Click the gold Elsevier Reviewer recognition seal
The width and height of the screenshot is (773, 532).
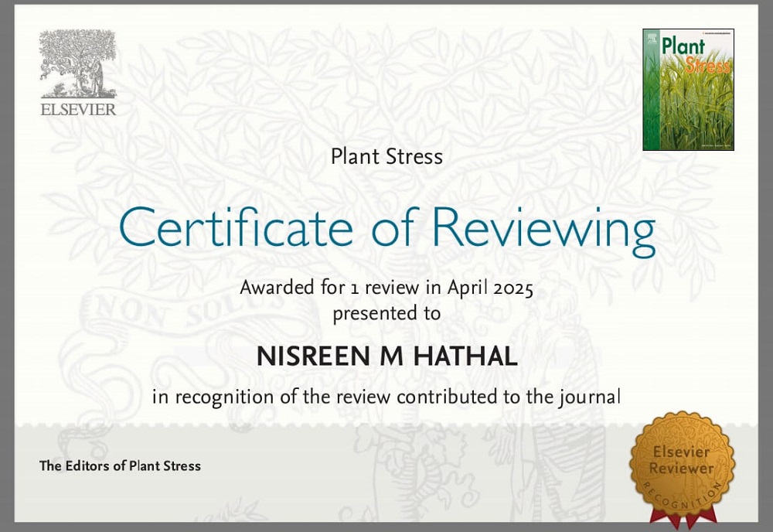tap(683, 469)
